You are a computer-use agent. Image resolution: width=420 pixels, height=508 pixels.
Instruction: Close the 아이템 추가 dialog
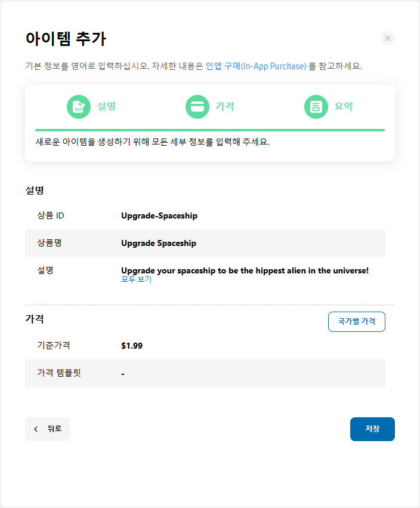click(388, 38)
